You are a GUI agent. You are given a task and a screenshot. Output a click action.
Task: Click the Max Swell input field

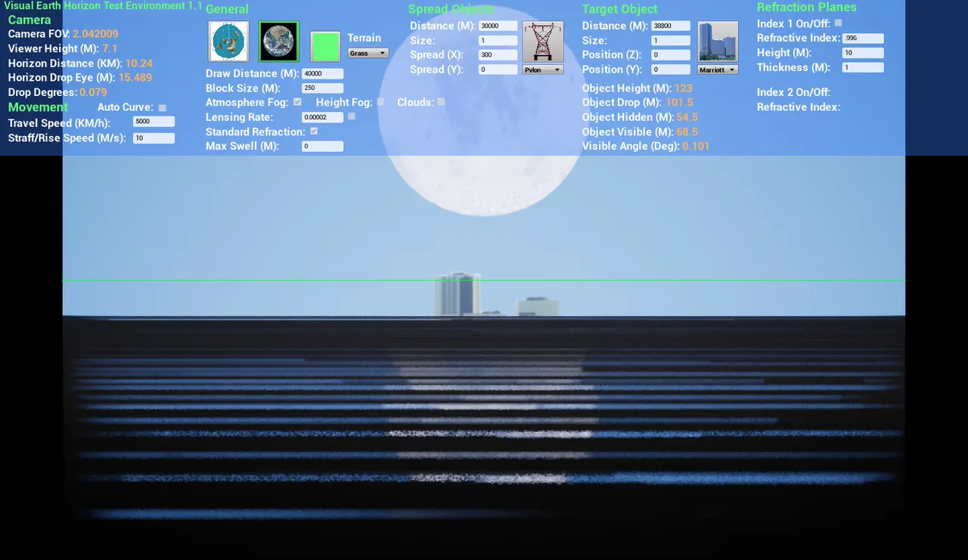click(322, 147)
